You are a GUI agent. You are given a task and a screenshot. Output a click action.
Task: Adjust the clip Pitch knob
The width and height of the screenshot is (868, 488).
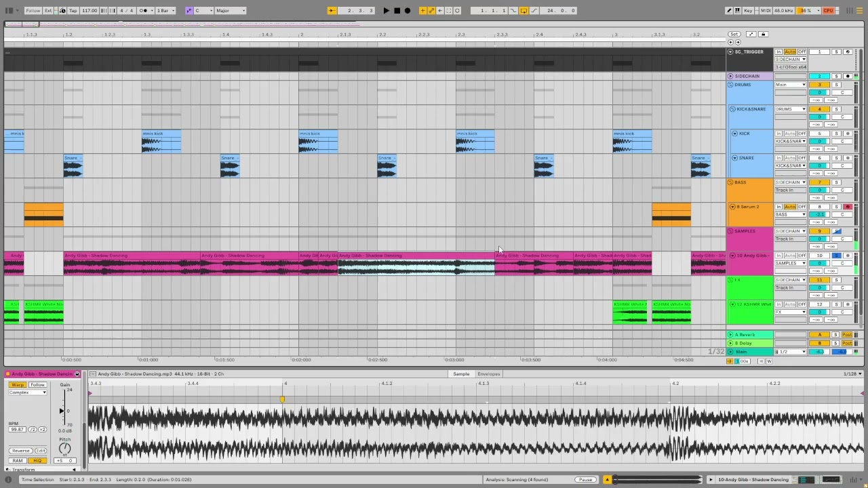pos(65,449)
